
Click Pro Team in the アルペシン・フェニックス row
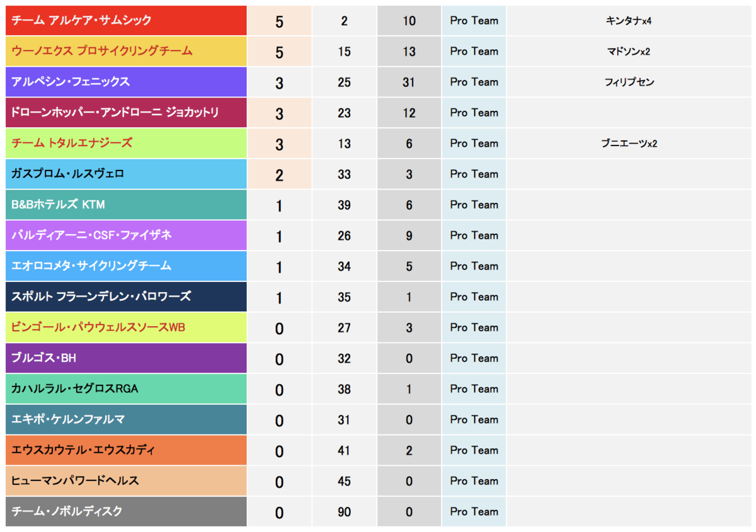[474, 82]
